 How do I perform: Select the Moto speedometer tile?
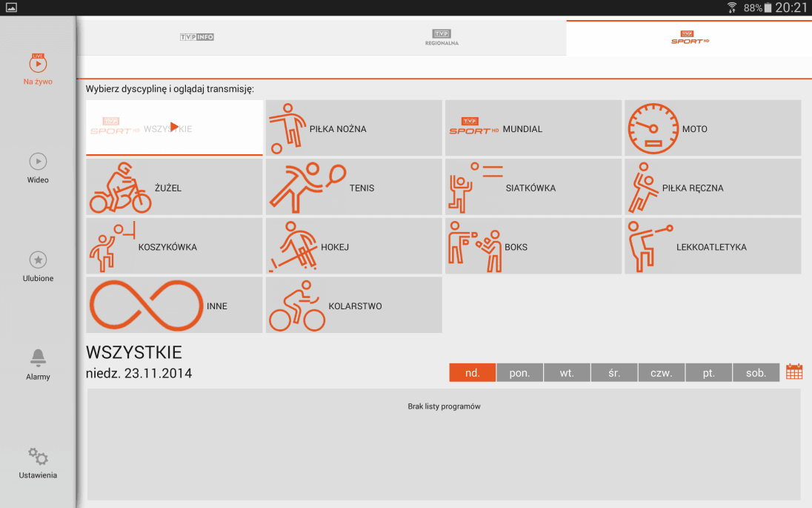pyautogui.click(x=712, y=128)
